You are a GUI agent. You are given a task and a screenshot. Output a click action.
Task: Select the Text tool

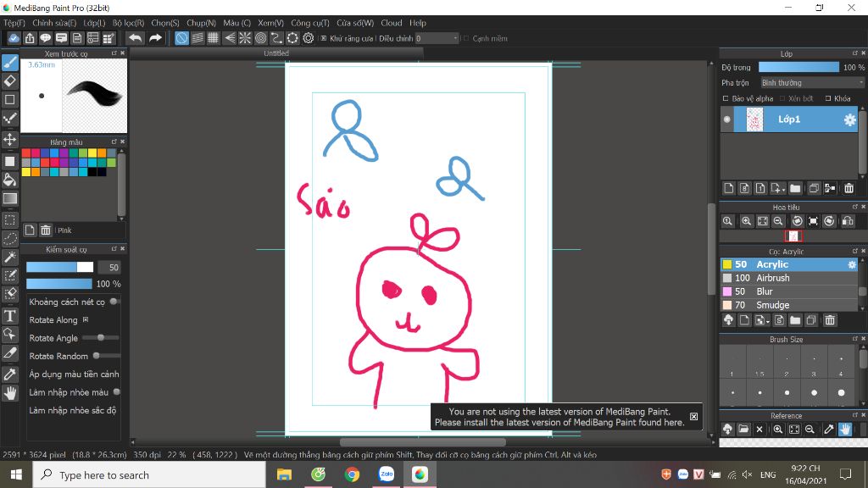click(x=10, y=316)
